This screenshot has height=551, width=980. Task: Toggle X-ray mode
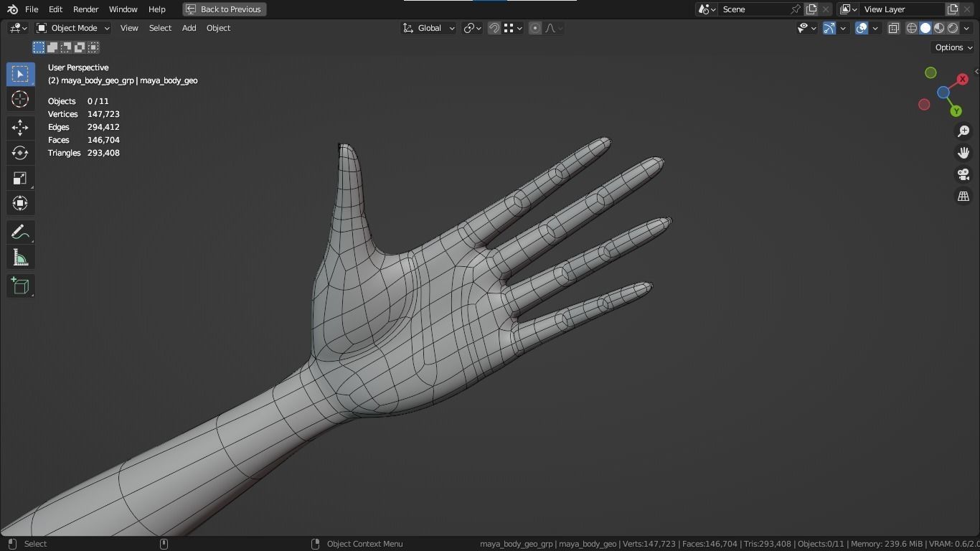pos(894,28)
